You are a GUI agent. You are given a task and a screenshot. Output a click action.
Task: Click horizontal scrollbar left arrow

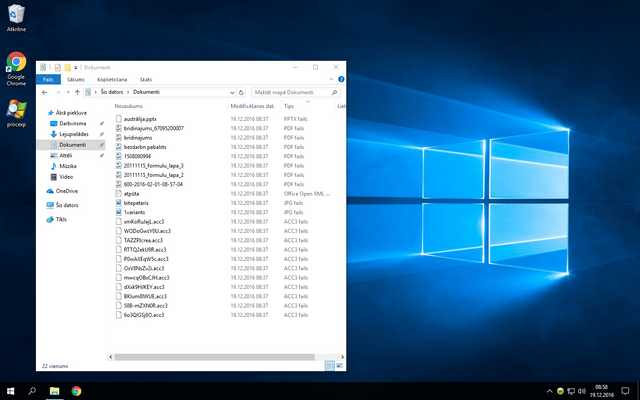tap(110, 357)
